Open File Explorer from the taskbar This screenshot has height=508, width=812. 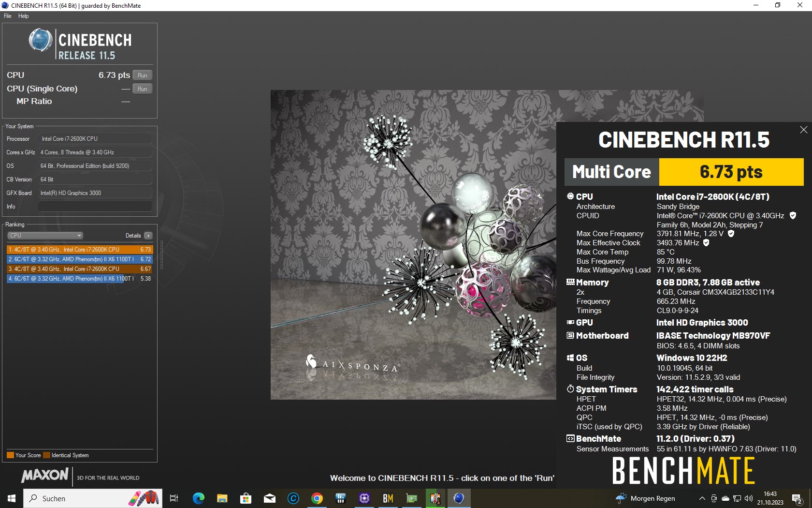point(222,498)
